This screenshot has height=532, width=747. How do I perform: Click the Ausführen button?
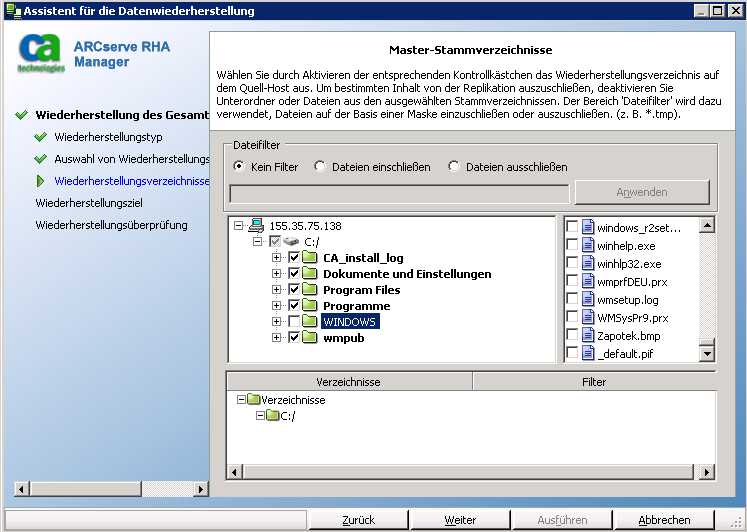(x=562, y=520)
